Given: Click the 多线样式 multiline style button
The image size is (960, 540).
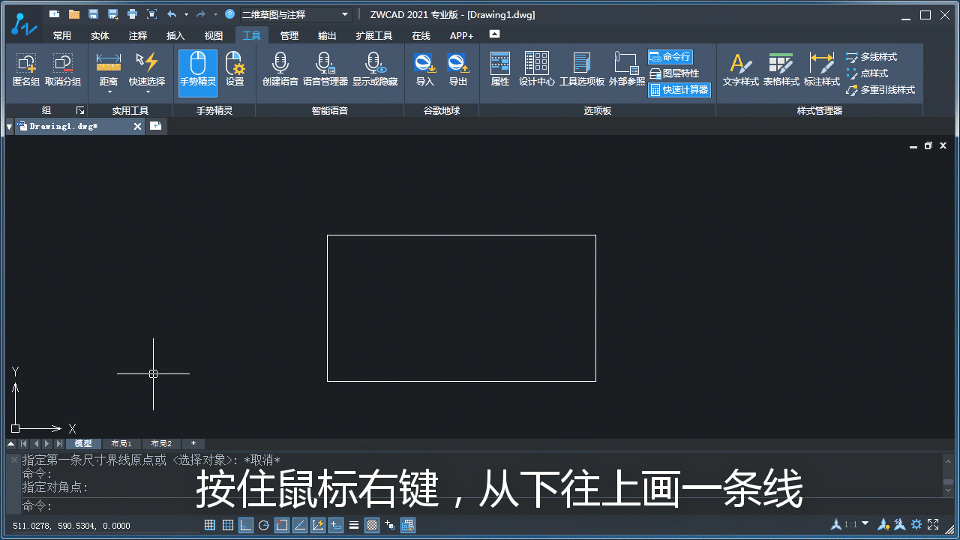Looking at the screenshot, I should point(871,57).
